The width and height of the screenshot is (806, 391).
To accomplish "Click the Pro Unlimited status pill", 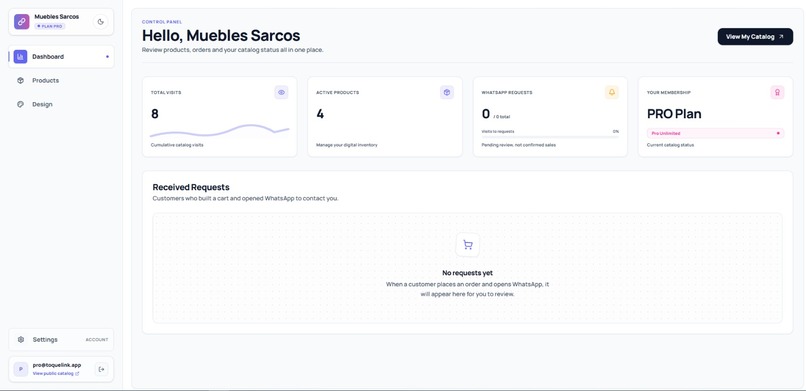I will (715, 133).
